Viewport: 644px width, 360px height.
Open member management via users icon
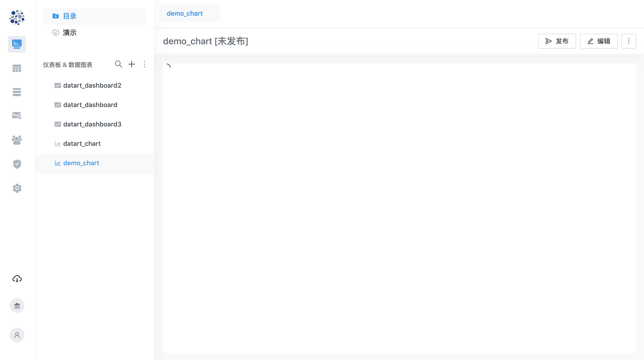pyautogui.click(x=17, y=140)
